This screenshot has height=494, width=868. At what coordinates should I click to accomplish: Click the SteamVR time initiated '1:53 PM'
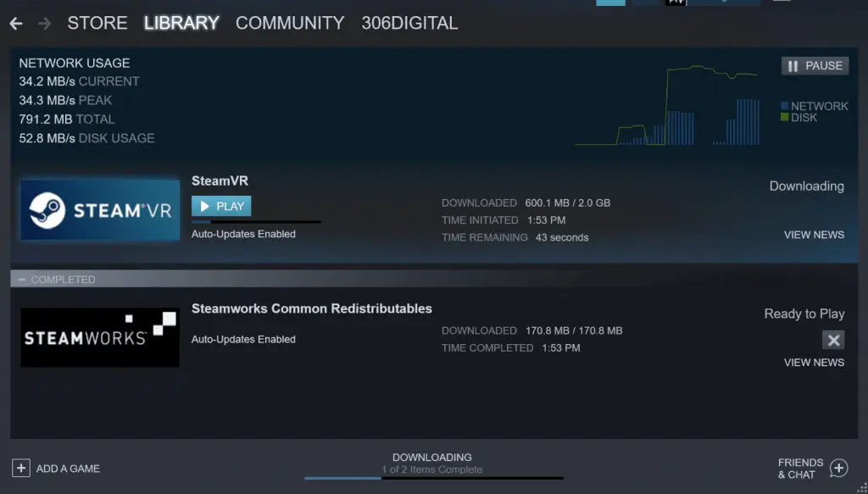click(547, 220)
